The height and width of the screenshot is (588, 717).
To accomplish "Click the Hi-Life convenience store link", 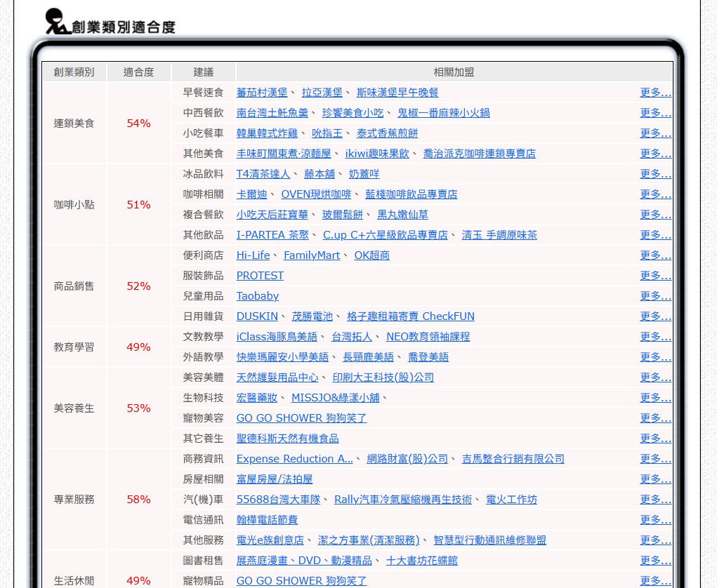I will point(253,255).
